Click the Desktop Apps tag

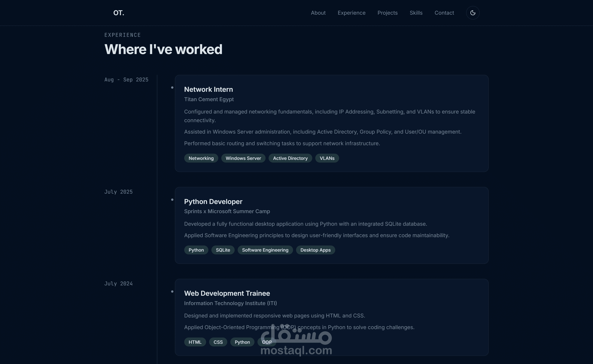pyautogui.click(x=315, y=250)
